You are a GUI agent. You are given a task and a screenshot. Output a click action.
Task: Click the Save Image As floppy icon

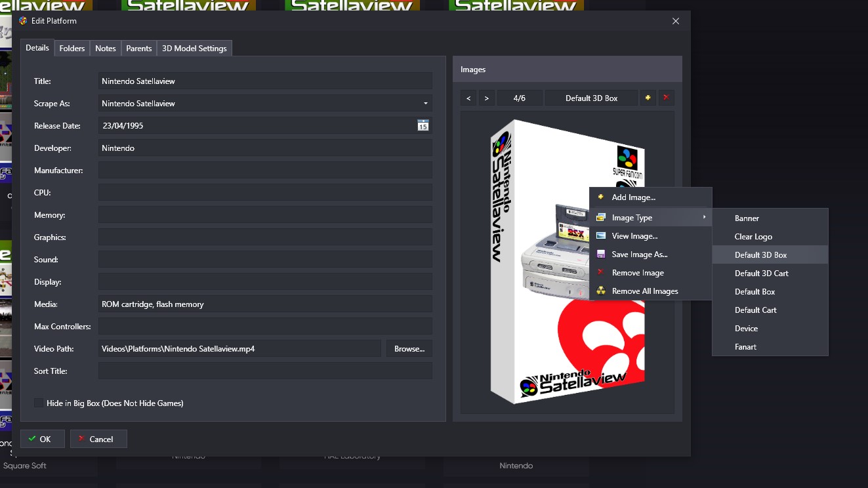600,254
